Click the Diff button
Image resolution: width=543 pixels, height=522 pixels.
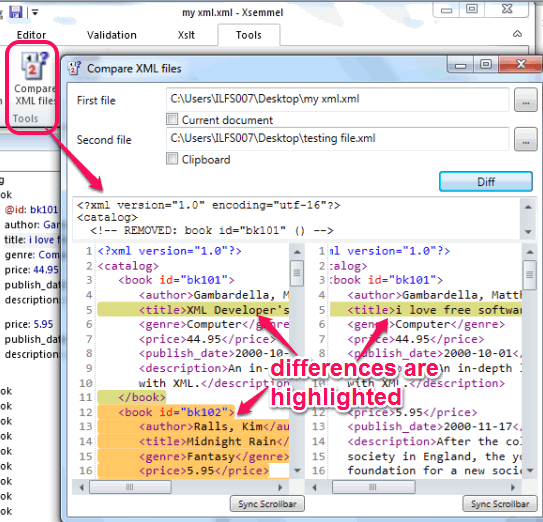[486, 182]
